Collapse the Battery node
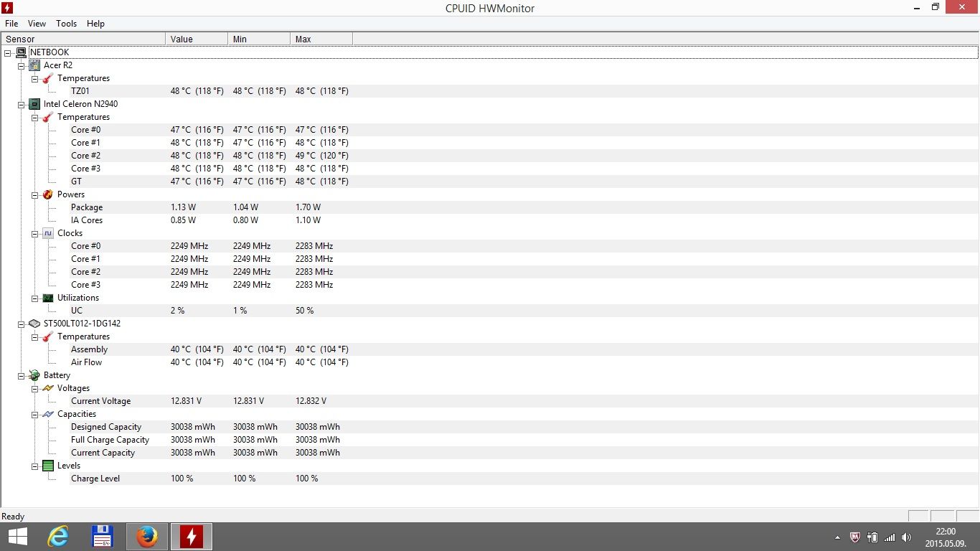This screenshot has height=551, width=980. (21, 375)
